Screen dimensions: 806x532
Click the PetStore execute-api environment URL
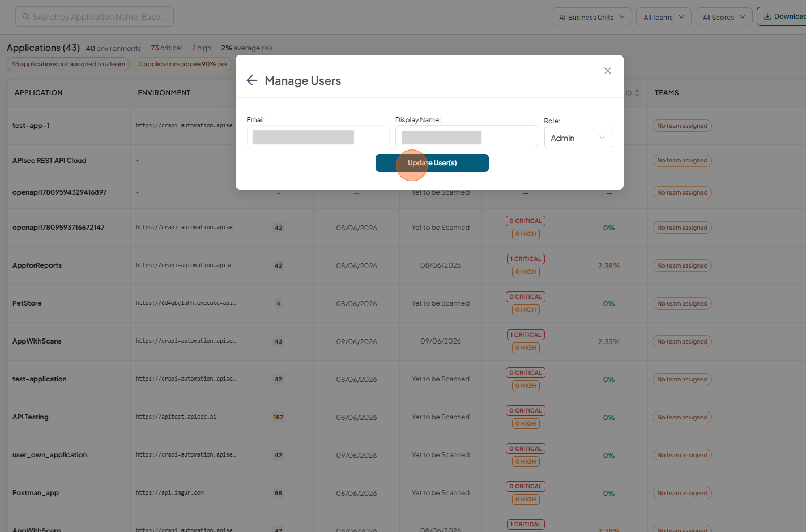point(186,303)
